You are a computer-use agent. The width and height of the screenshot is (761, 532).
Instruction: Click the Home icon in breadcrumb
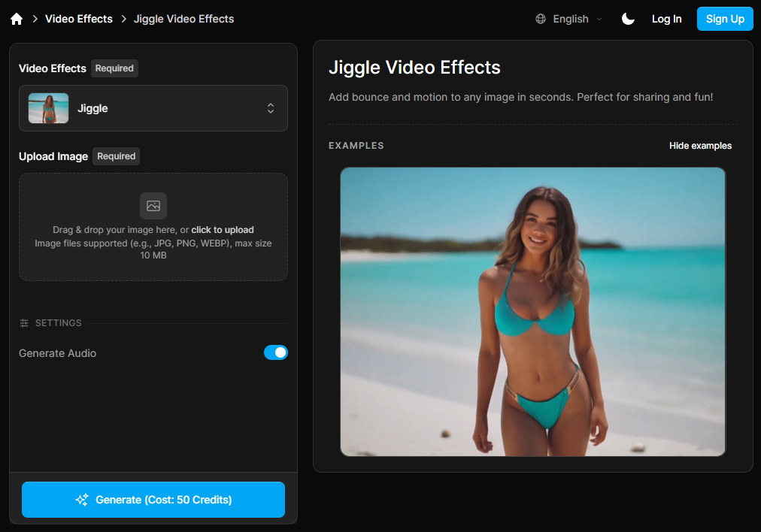(17, 19)
